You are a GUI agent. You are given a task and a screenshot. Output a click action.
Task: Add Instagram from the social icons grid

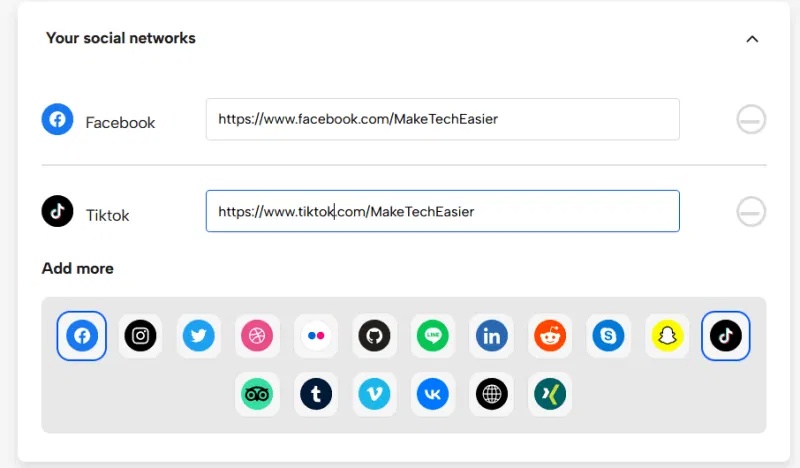141,336
